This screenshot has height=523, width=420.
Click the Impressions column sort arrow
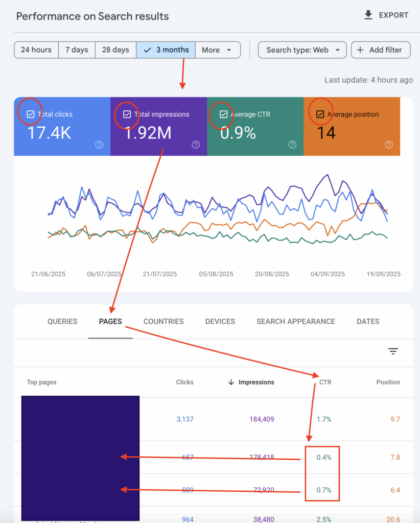pos(231,382)
